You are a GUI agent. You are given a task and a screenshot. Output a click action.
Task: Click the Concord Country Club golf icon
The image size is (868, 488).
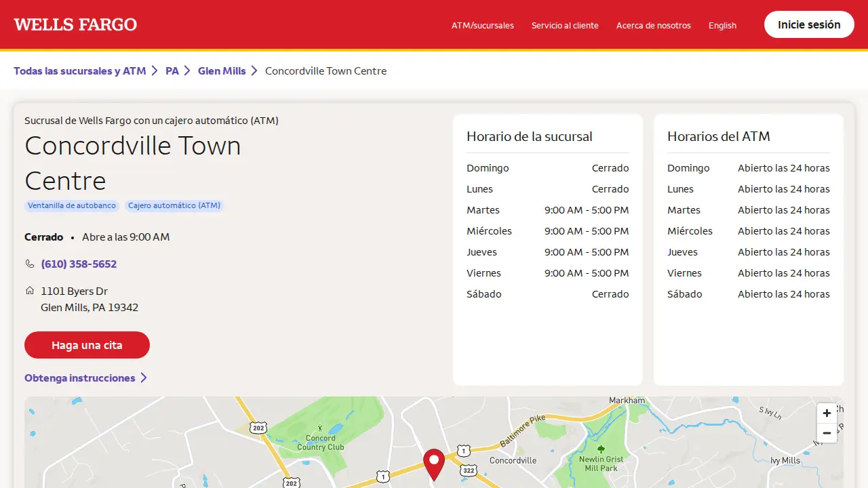[320, 429]
